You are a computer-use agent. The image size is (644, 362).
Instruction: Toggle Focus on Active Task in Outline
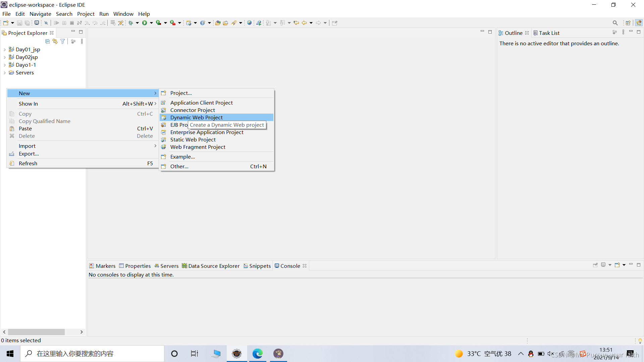(614, 32)
